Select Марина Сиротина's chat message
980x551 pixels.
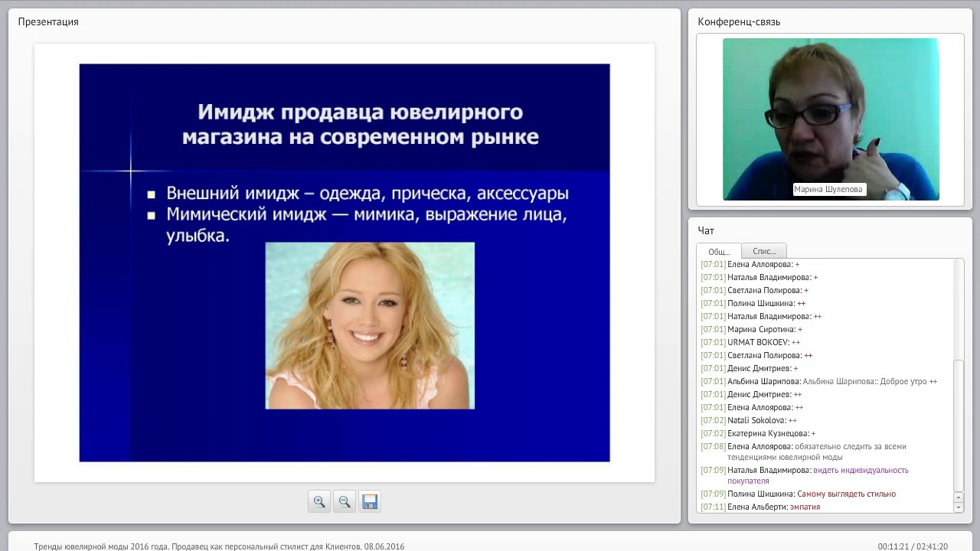tap(751, 329)
